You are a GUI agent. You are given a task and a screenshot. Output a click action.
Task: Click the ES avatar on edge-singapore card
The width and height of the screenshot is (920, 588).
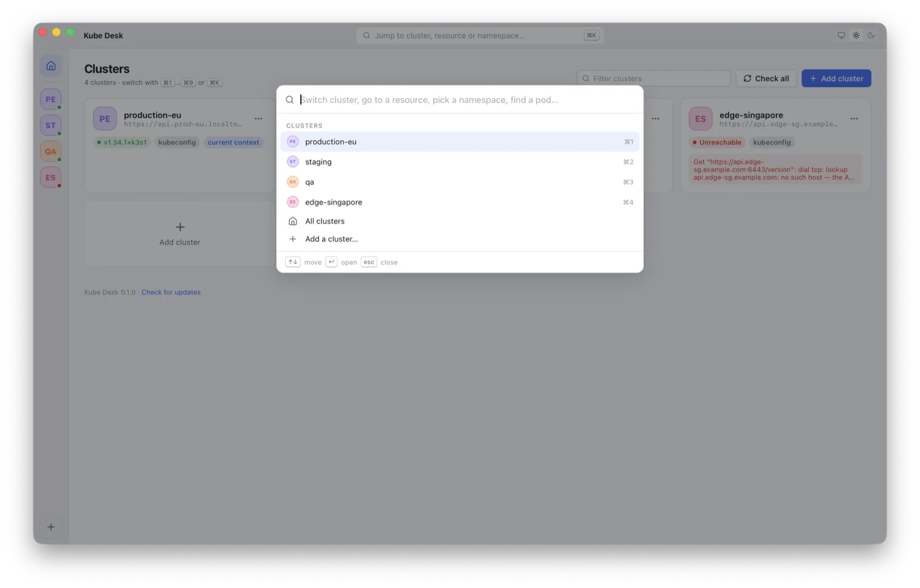coord(700,118)
